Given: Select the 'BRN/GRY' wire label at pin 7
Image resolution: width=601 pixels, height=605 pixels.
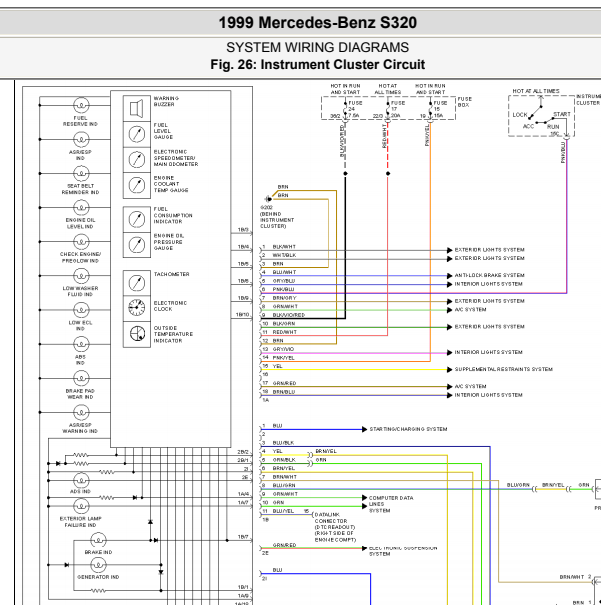Looking at the screenshot, I should click(284, 298).
